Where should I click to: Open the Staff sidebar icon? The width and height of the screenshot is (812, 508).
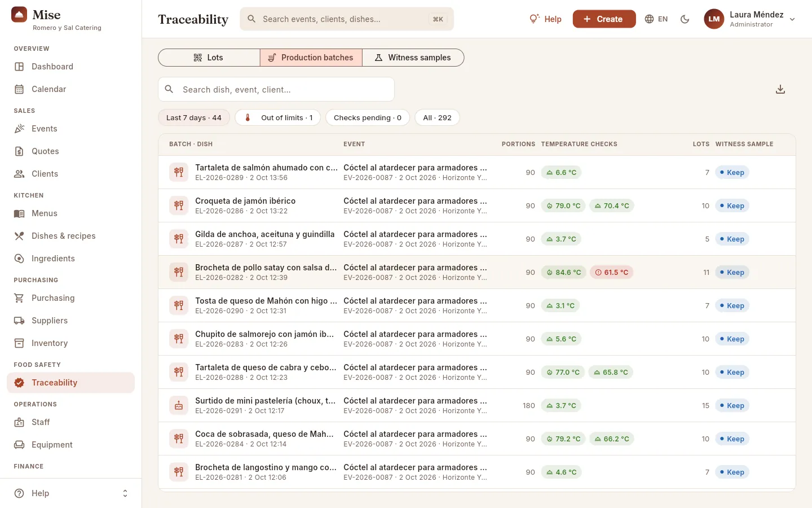tap(19, 422)
